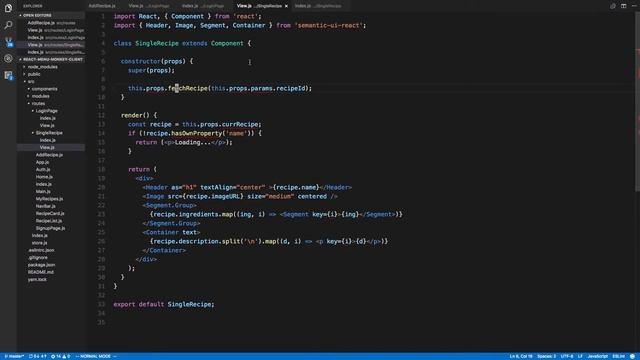Open SignupPage.js in the file tree
Viewport: 640px width, 360px height.
(x=50, y=228)
